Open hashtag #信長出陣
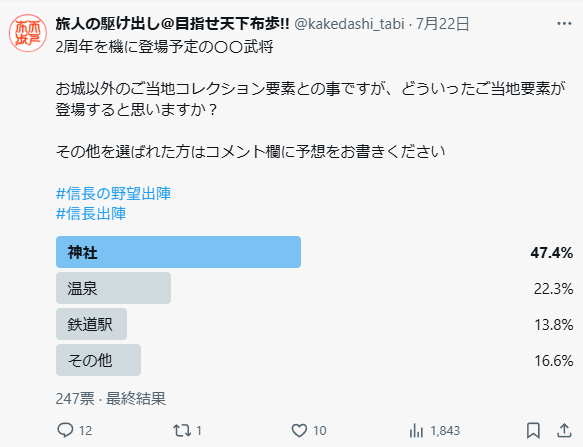Image resolution: width=583 pixels, height=447 pixels. 91,214
